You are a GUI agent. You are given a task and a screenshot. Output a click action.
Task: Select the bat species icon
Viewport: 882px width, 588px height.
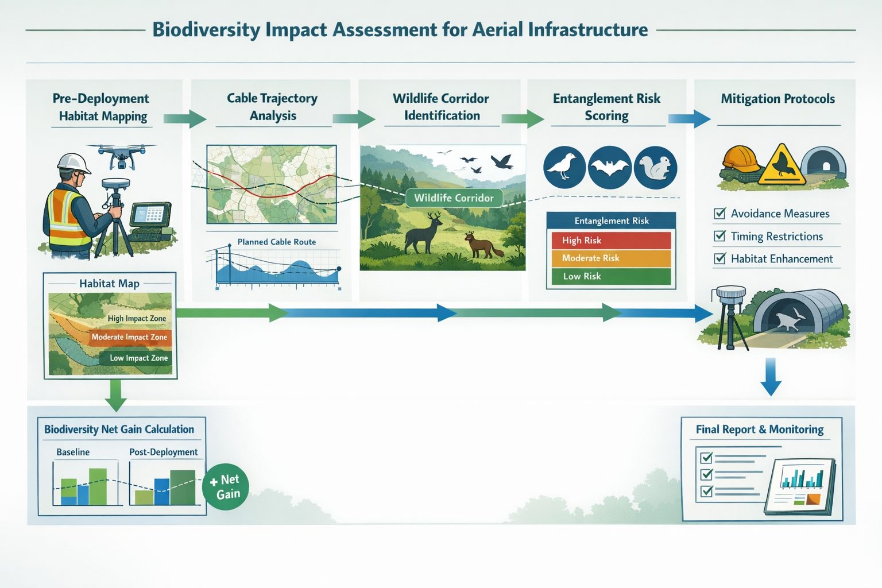pos(610,167)
